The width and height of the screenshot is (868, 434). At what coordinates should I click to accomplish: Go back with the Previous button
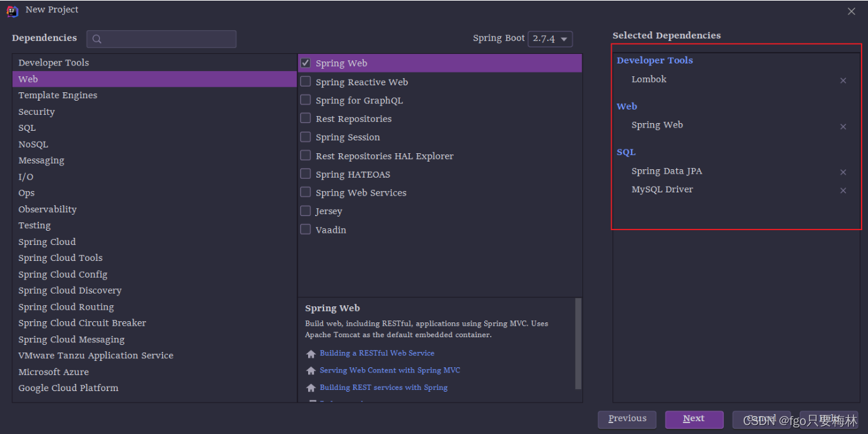(x=627, y=419)
